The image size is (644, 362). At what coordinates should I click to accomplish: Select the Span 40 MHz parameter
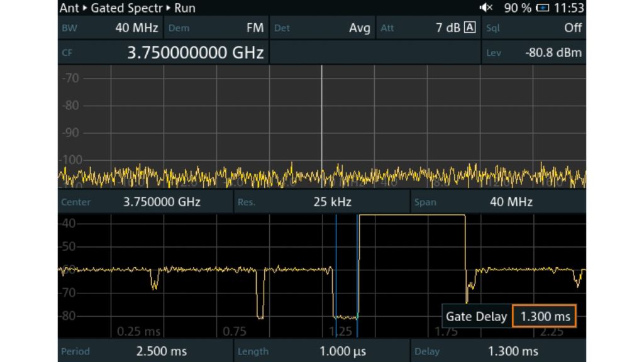pos(498,202)
